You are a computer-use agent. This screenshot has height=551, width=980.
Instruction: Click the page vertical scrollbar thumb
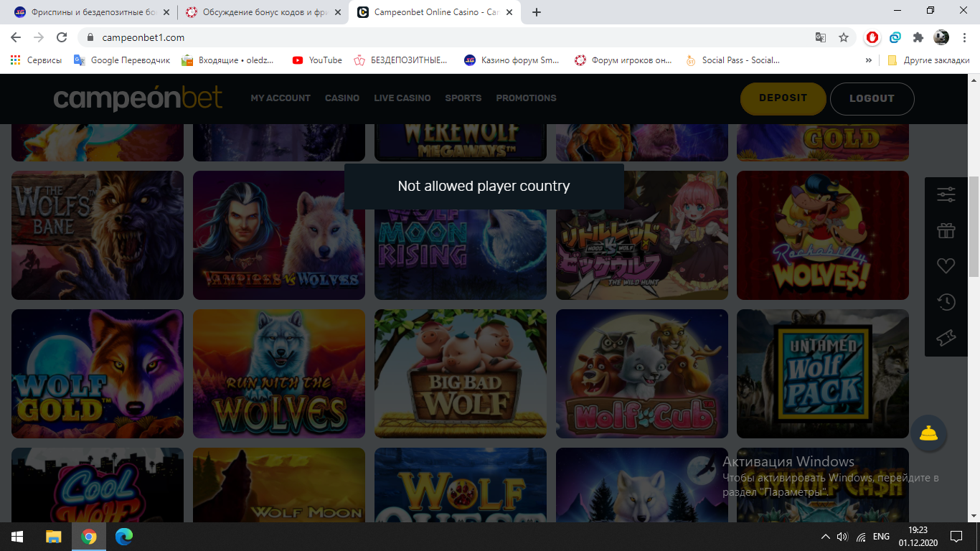pos(974,226)
